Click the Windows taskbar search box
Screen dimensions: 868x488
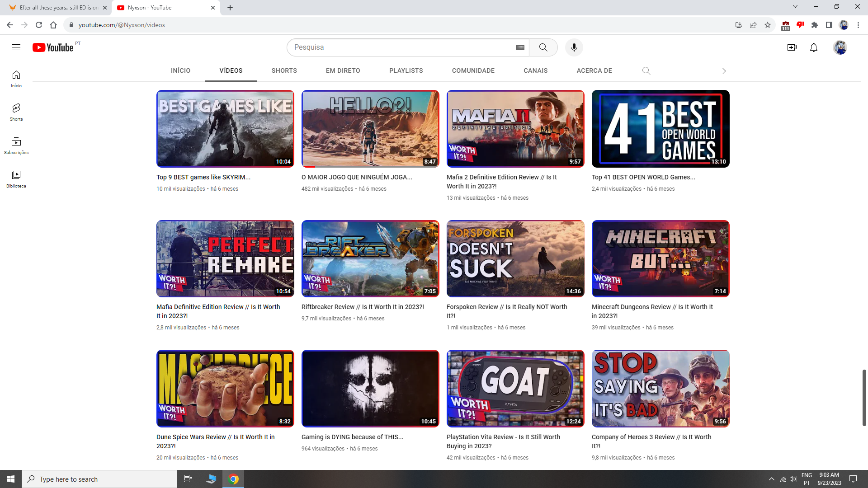coord(99,479)
